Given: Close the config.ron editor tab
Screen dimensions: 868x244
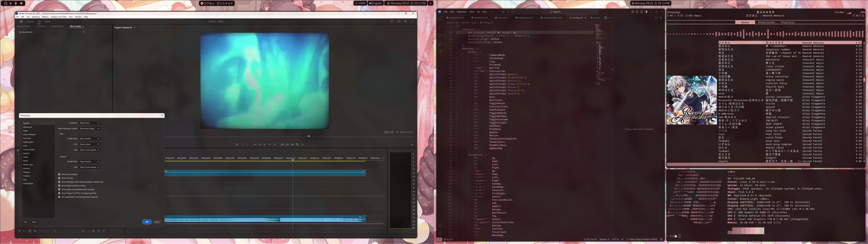Looking at the screenshot, I should [585, 17].
